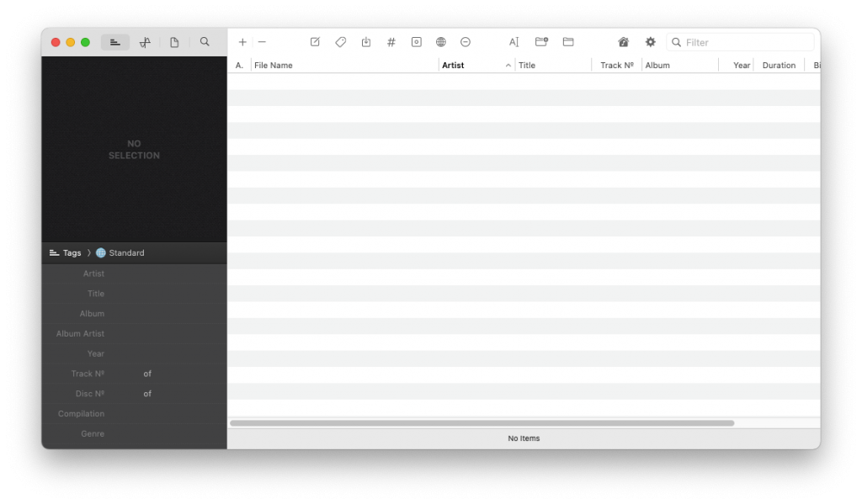Click the Album Artist tag field

point(134,334)
